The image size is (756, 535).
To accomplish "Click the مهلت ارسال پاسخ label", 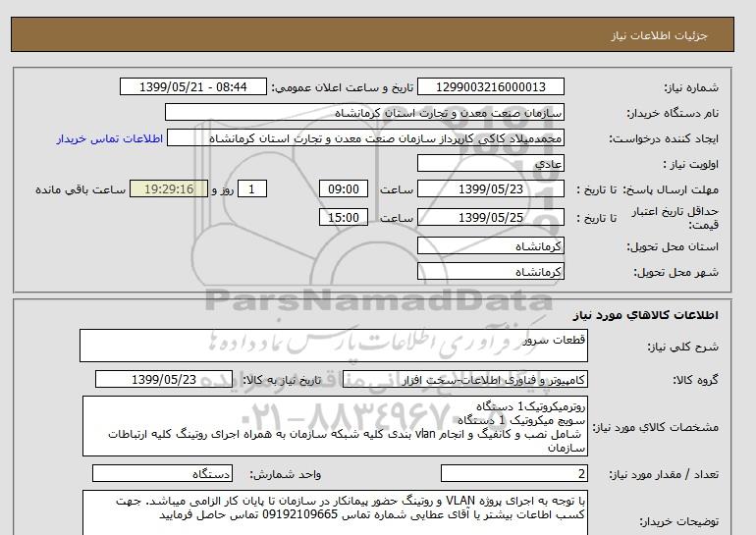I will (672, 189).
